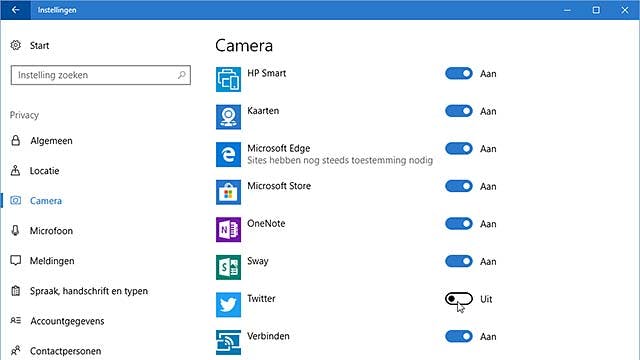Screen dimensions: 640x360
Task: Click the OneNote app name
Action: (266, 223)
